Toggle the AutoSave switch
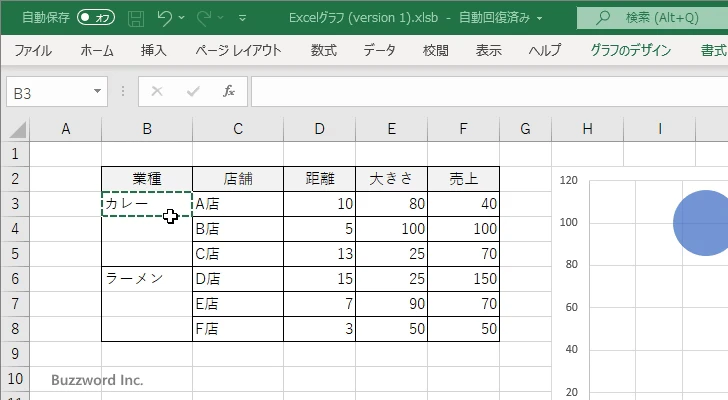This screenshot has height=400, width=728. (96, 17)
